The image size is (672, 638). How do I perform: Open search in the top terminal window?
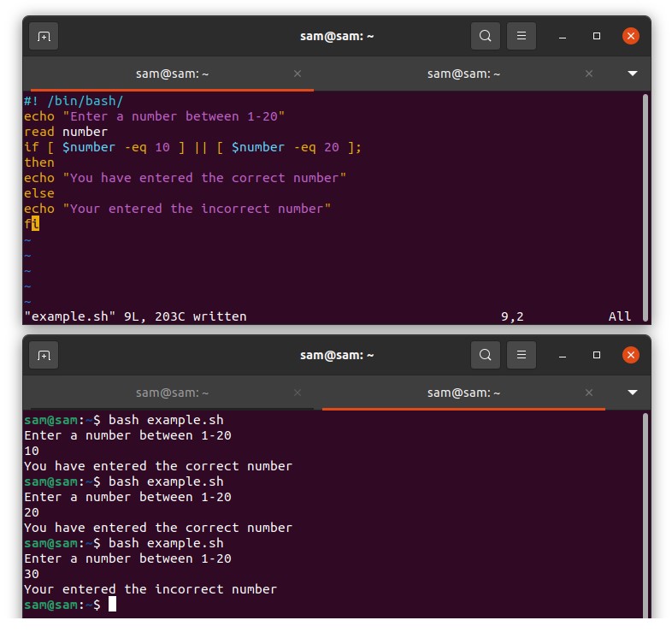[485, 36]
